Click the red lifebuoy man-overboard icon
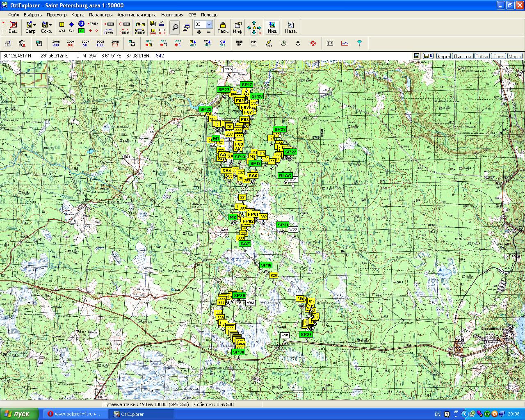The width and height of the screenshot is (525, 420). [313, 43]
